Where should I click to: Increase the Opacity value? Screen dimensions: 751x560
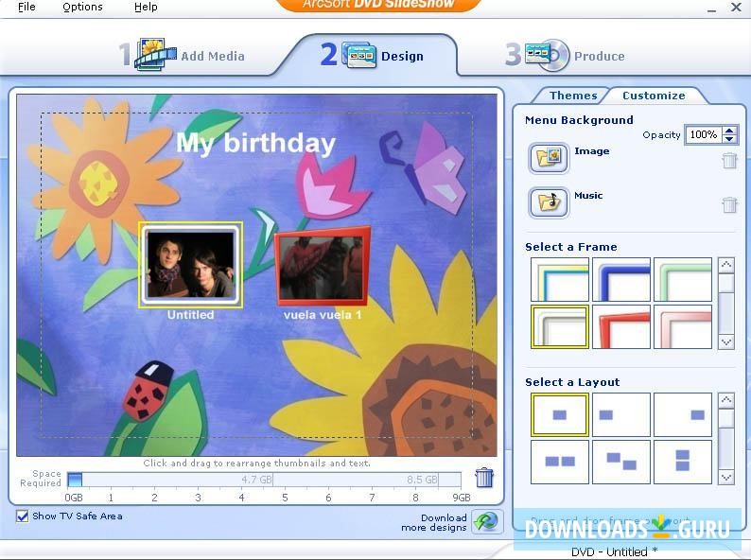pyautogui.click(x=729, y=131)
